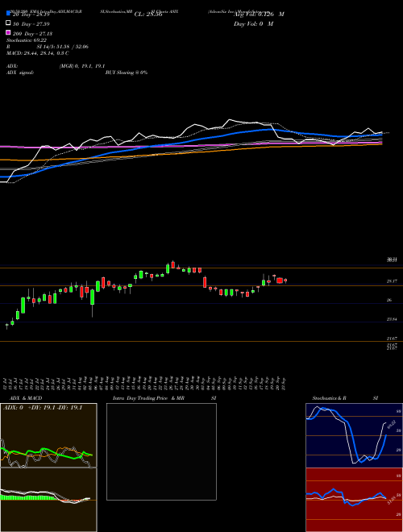This screenshot has width=403, height=532.
Task: Click the 'Avg Vol: 0.126 M' label
Action: 259,15
